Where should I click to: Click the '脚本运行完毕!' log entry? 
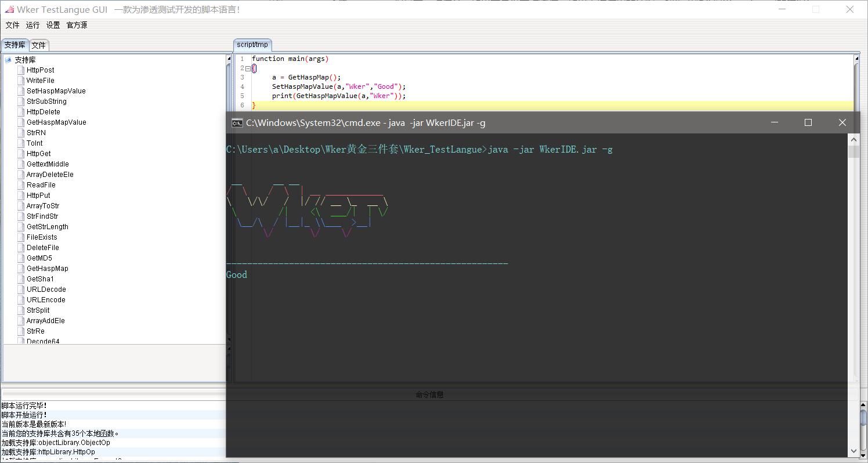click(x=24, y=406)
